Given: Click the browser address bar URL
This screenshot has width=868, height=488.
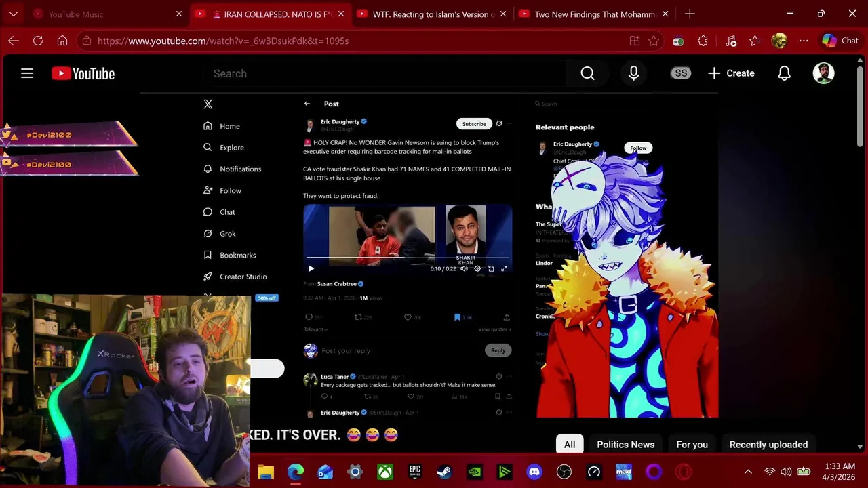Looking at the screenshot, I should coord(223,41).
